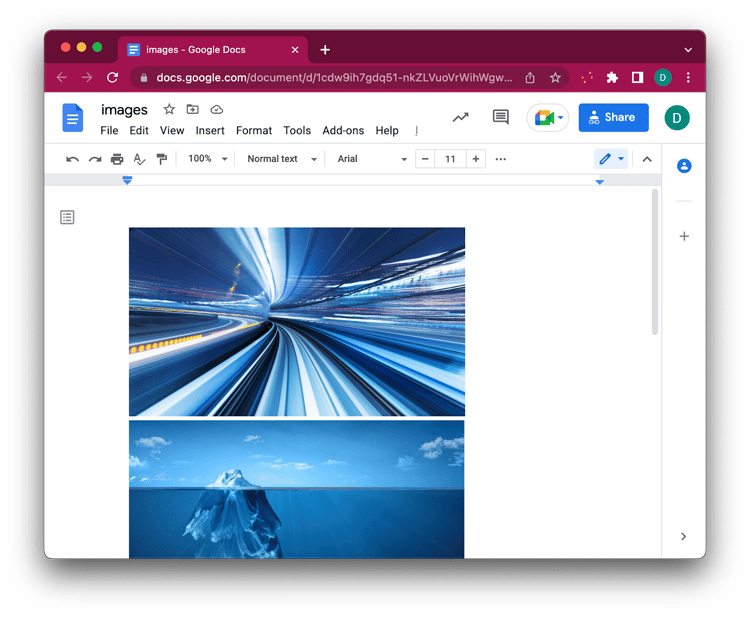The image size is (750, 617).
Task: Move document using the folder icon
Action: tap(193, 109)
